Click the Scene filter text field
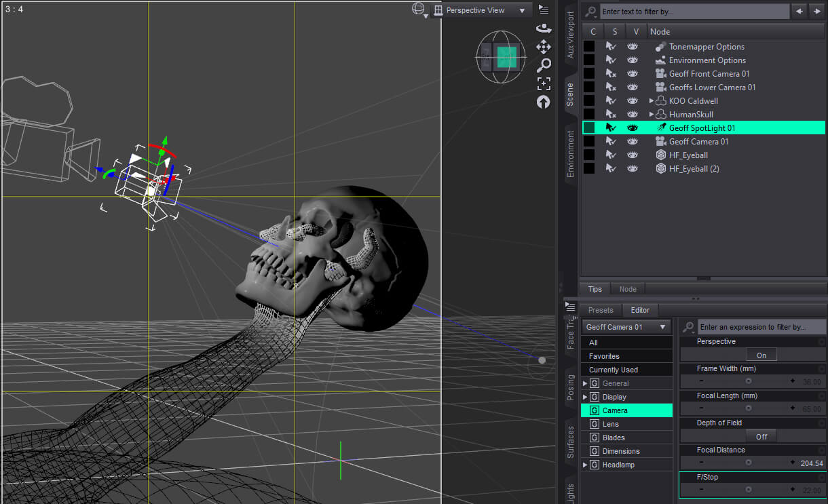Screen dimensions: 828x504 tap(694, 12)
